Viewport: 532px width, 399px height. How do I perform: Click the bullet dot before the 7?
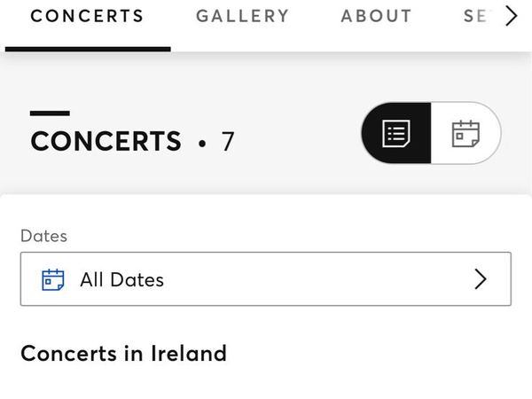coord(202,144)
